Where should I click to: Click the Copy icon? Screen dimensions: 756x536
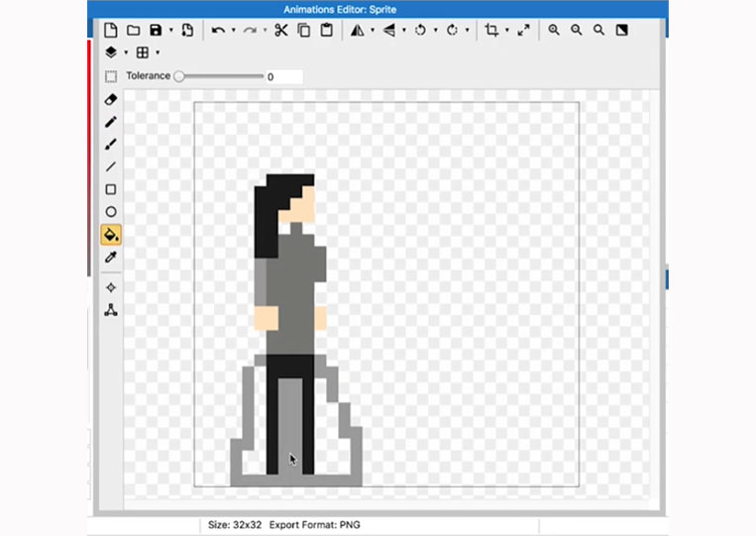coord(304,30)
